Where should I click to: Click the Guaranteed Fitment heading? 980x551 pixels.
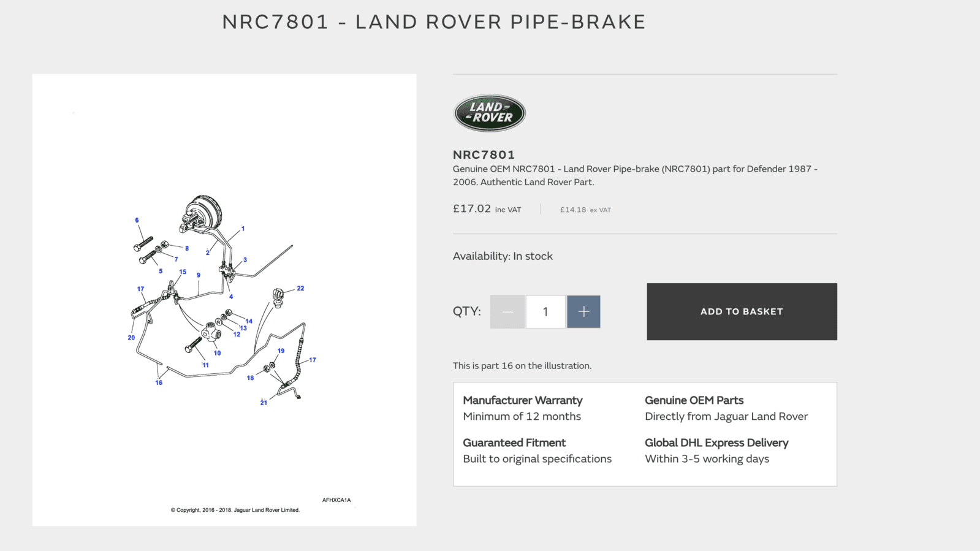click(x=514, y=443)
